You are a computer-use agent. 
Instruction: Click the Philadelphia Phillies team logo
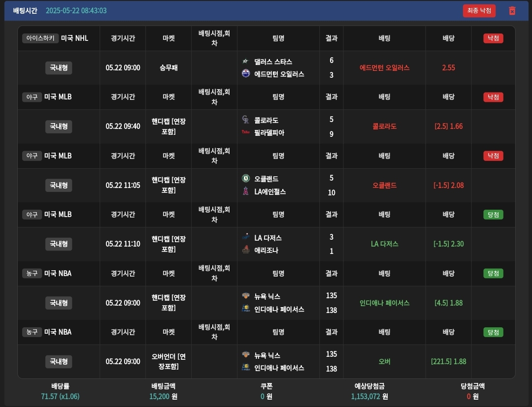pyautogui.click(x=246, y=132)
